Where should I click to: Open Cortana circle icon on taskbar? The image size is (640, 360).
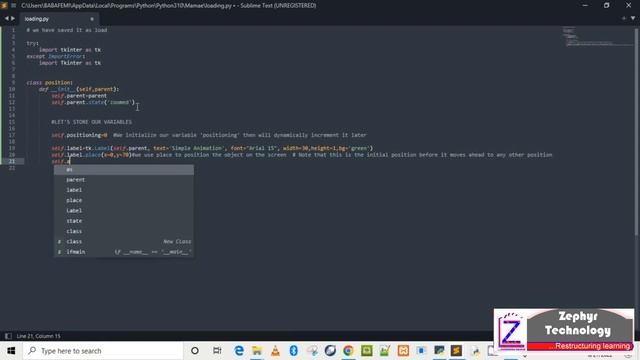(195, 351)
